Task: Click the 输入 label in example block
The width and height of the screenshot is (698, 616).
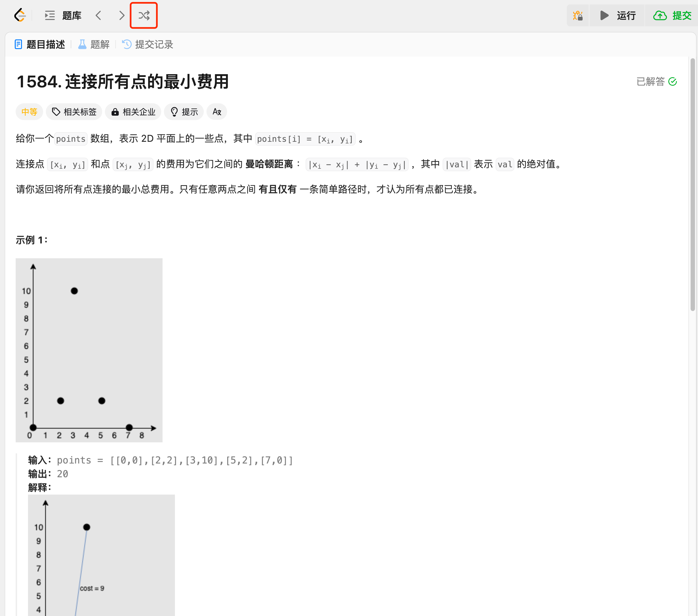Action: point(40,460)
